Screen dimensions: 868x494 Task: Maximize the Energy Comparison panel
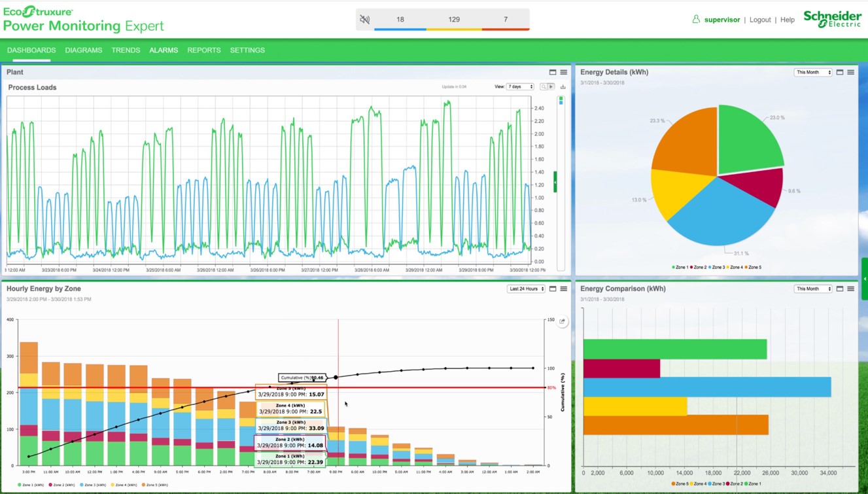pyautogui.click(x=840, y=289)
